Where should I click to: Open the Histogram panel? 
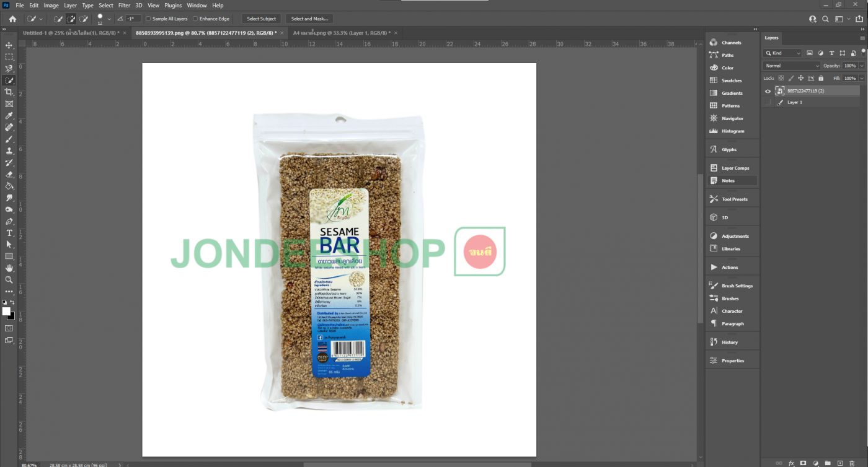point(732,131)
